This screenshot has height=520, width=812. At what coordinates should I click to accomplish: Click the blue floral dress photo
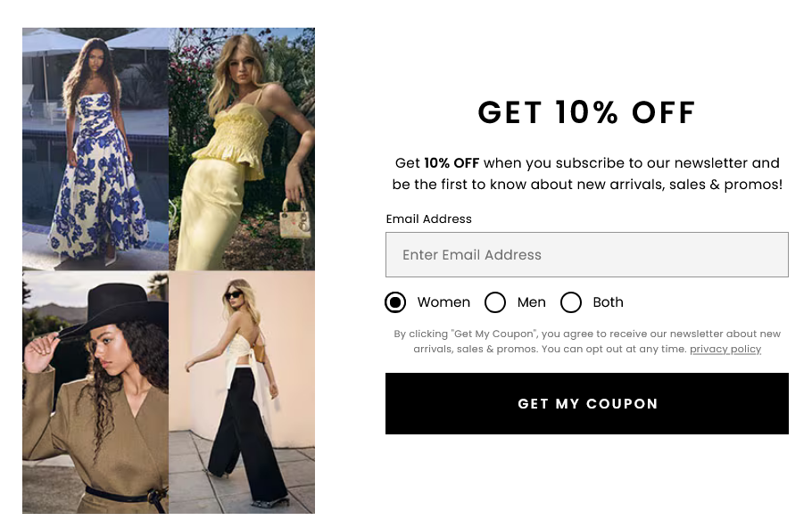95,149
